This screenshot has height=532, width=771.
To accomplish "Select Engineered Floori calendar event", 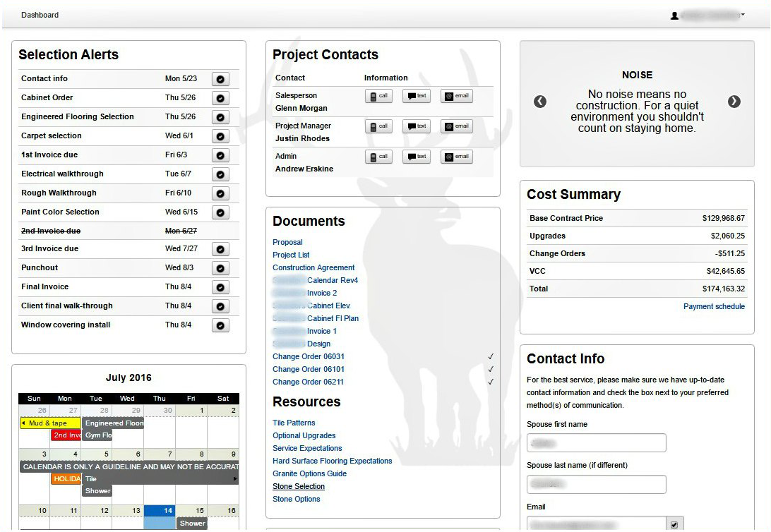I will pos(113,423).
